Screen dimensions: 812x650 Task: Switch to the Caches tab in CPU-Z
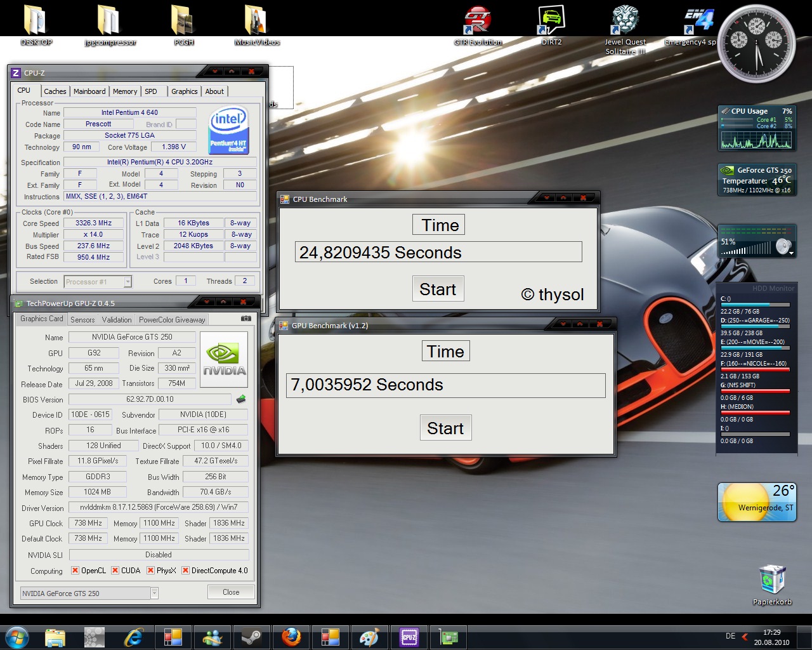click(55, 91)
